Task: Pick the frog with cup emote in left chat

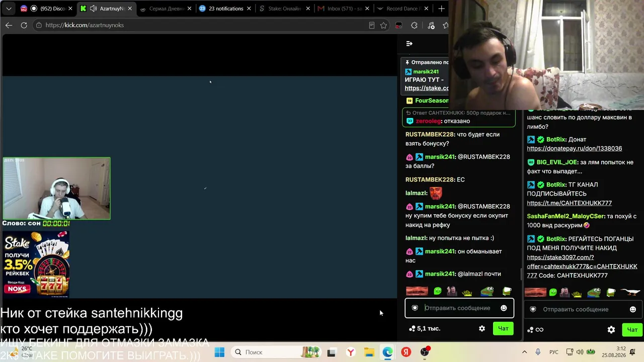Action: [x=507, y=291]
